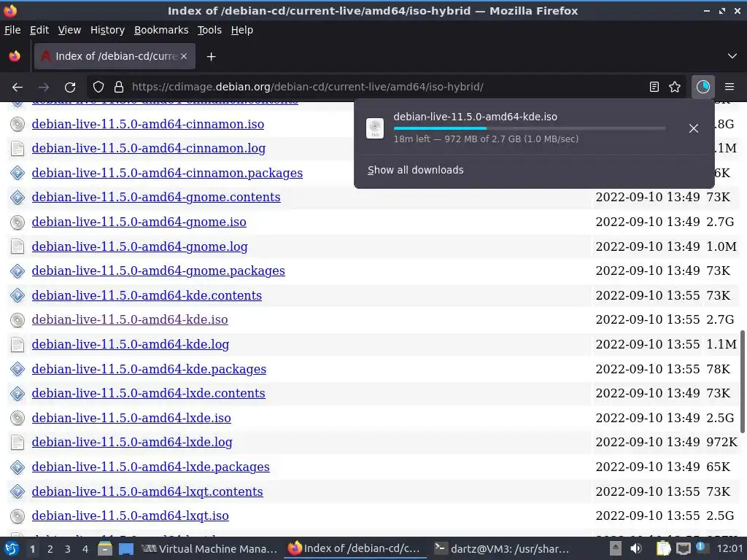Open the kde.packages link
The width and height of the screenshot is (747, 560).
point(149,369)
